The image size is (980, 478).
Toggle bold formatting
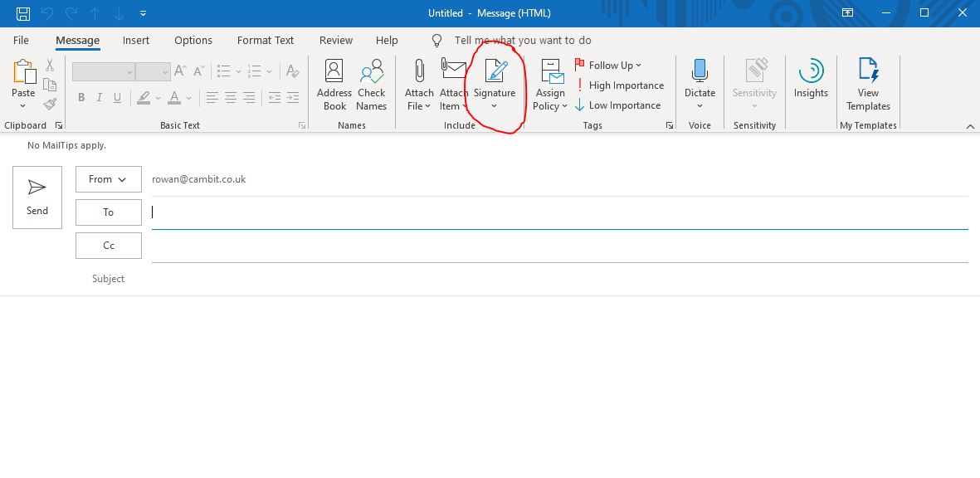80,97
